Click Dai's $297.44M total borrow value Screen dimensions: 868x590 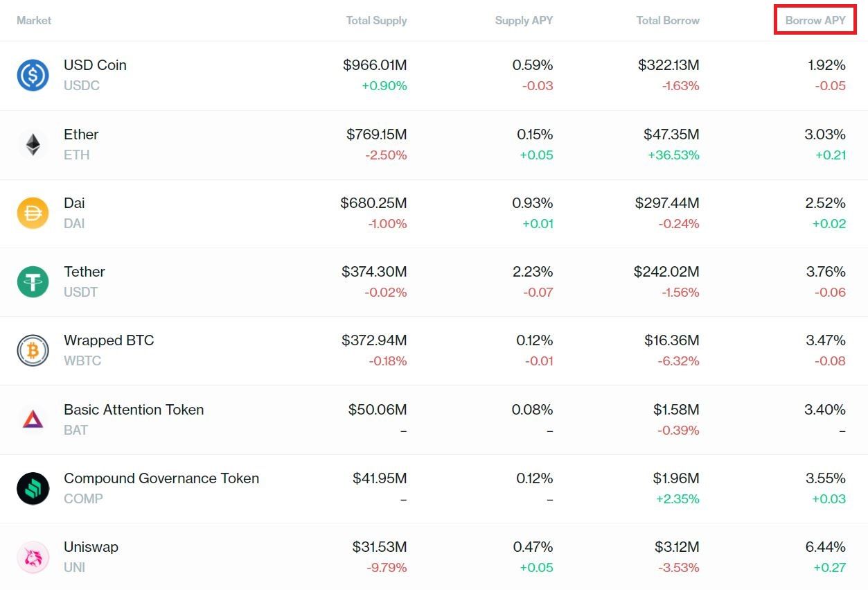[x=667, y=203]
